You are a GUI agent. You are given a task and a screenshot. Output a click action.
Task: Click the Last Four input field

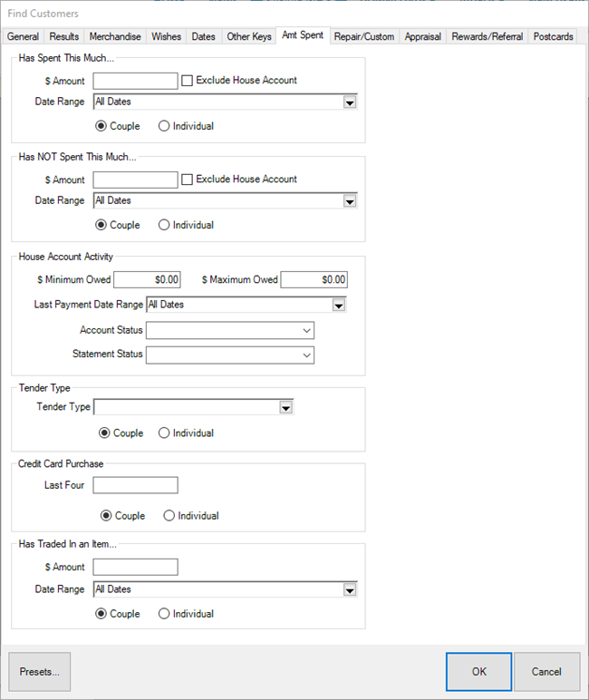pyautogui.click(x=135, y=486)
